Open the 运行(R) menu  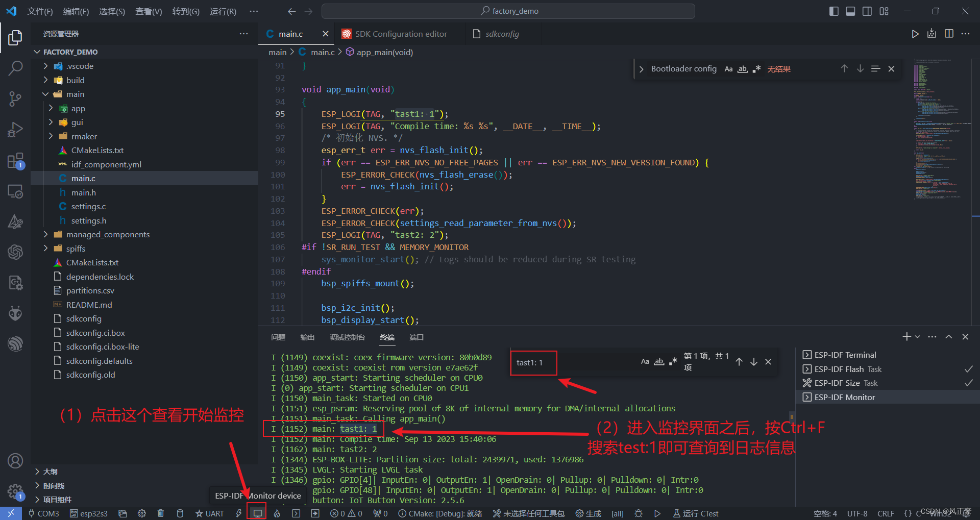223,11
